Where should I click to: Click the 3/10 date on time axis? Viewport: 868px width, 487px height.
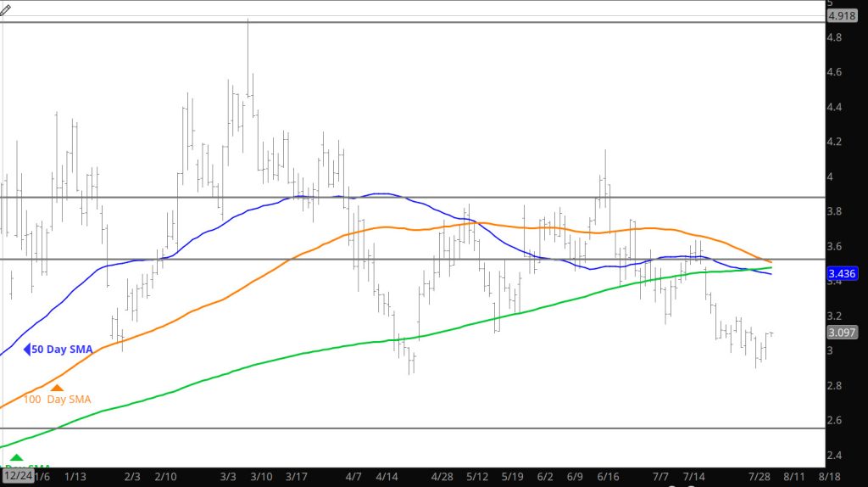pos(261,477)
